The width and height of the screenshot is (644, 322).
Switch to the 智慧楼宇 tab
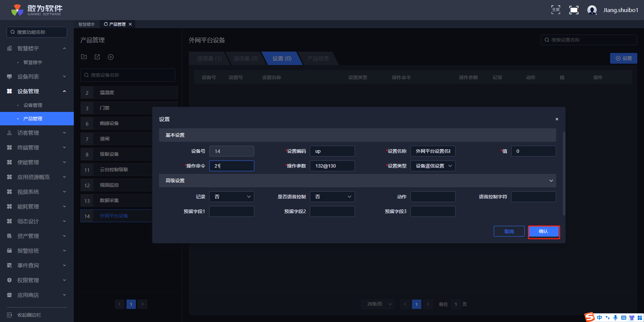click(87, 24)
